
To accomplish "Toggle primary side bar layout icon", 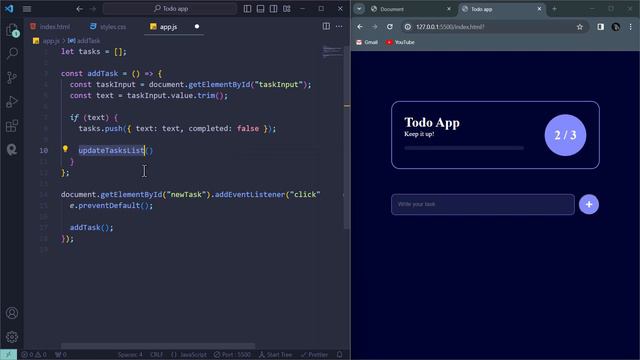I will (247, 9).
